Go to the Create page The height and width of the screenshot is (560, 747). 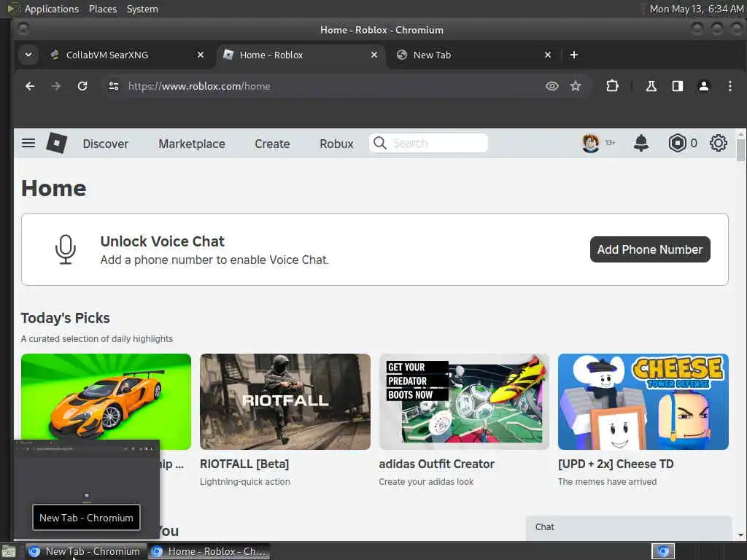272,144
